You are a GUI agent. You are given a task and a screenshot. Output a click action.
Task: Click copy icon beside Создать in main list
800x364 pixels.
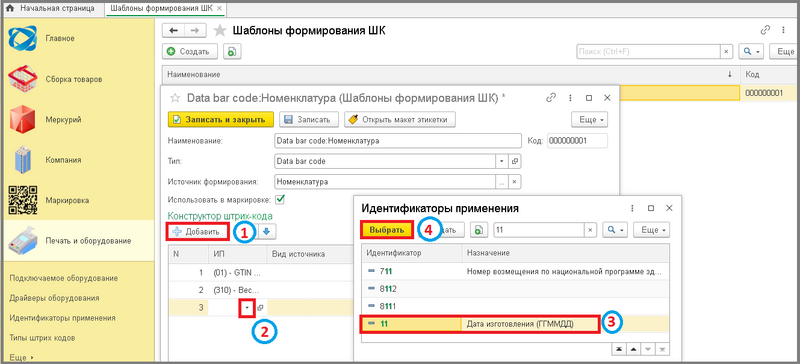[x=232, y=52]
